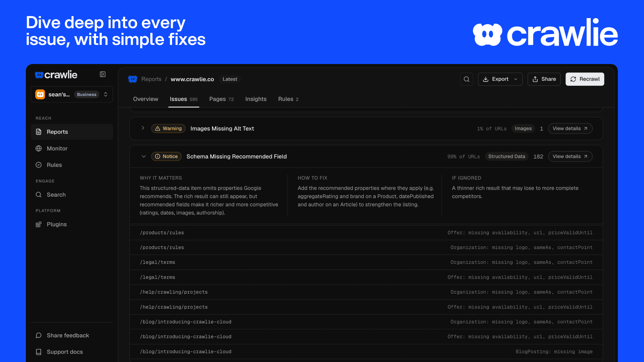Viewport: 644px width, 362px height.
Task: Click the Recrawl button
Action: 585,79
